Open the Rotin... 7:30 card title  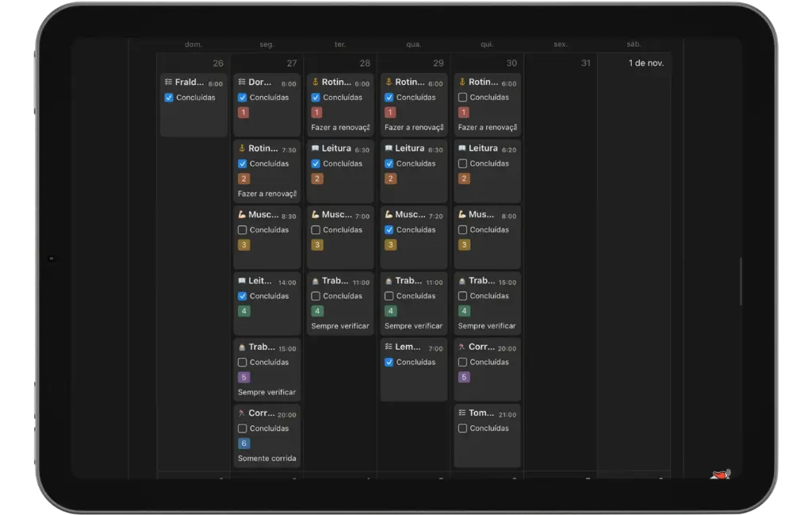coord(263,148)
